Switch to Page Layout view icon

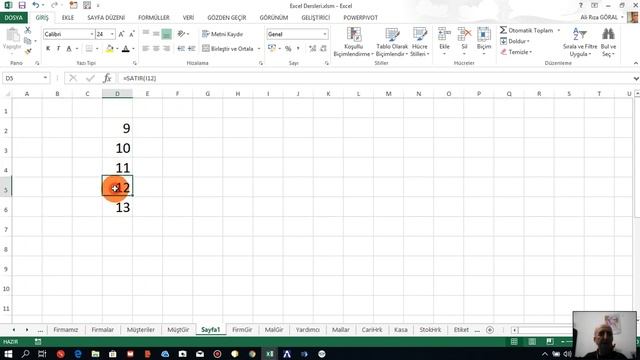(532, 342)
